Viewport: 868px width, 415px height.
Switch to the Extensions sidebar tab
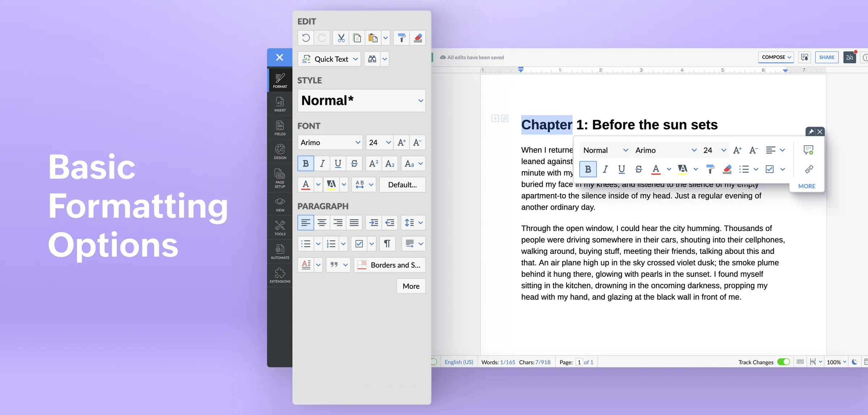tap(280, 275)
